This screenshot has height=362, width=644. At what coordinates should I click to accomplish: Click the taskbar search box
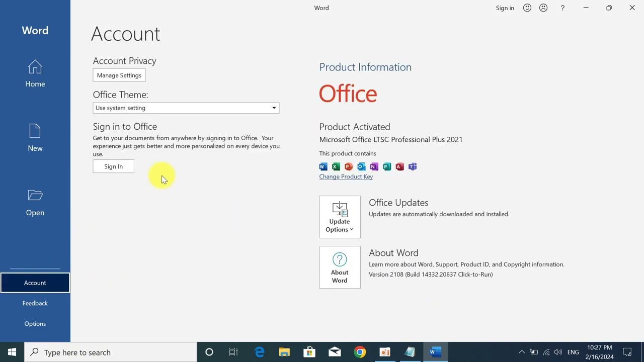pyautogui.click(x=111, y=352)
